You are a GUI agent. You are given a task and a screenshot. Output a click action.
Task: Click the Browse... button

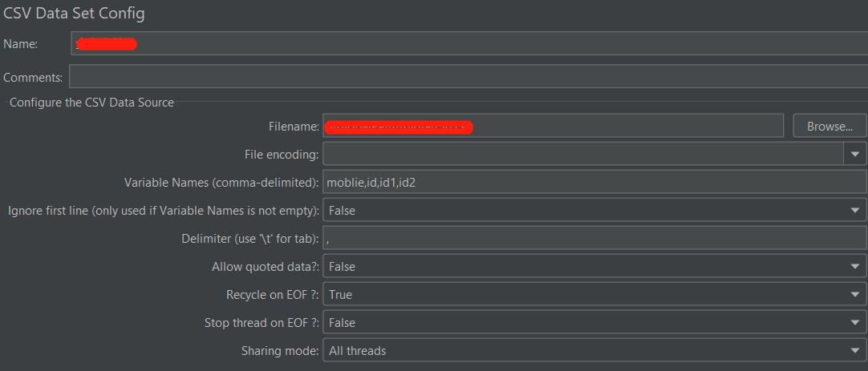829,126
